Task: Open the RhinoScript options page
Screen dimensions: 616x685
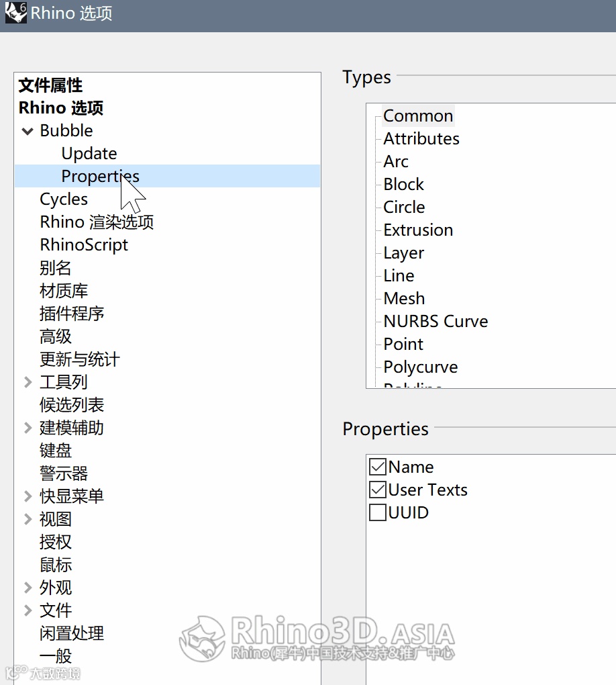Action: pos(84,244)
